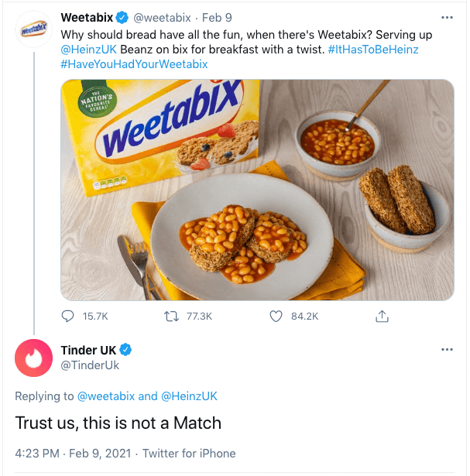Open the Weetabix profile avatar
Screen dimensions: 470x476
tap(33, 29)
